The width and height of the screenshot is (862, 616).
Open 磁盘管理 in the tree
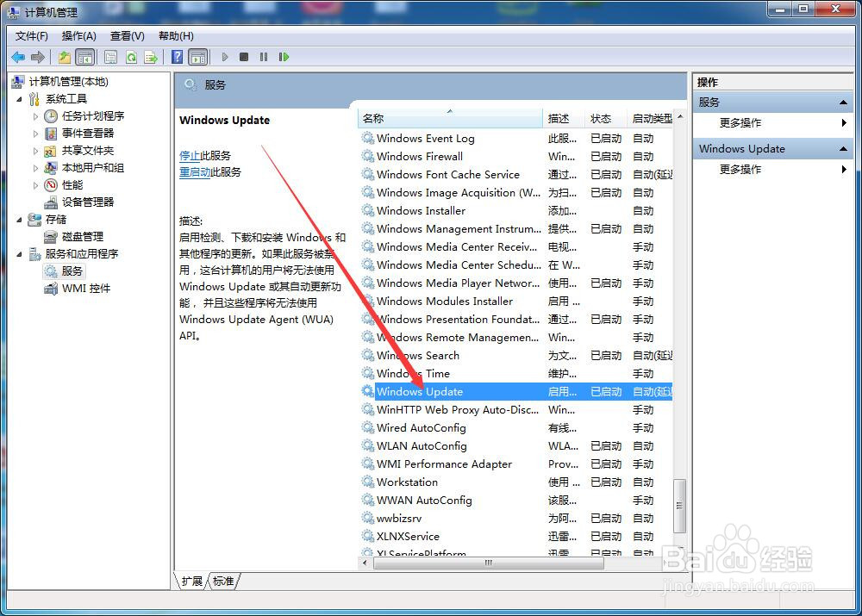coord(83,236)
